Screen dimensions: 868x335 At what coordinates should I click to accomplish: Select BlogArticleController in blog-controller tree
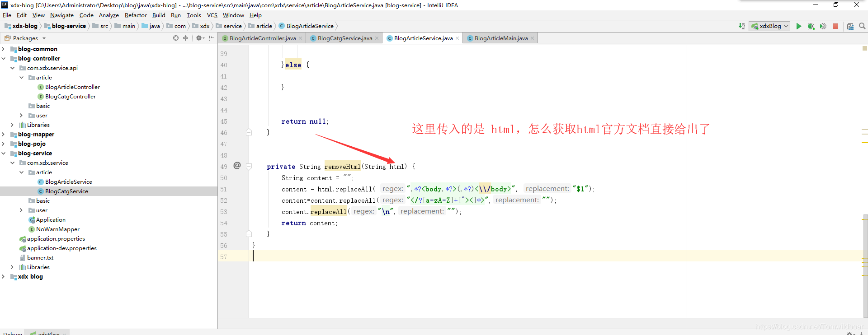(x=72, y=87)
